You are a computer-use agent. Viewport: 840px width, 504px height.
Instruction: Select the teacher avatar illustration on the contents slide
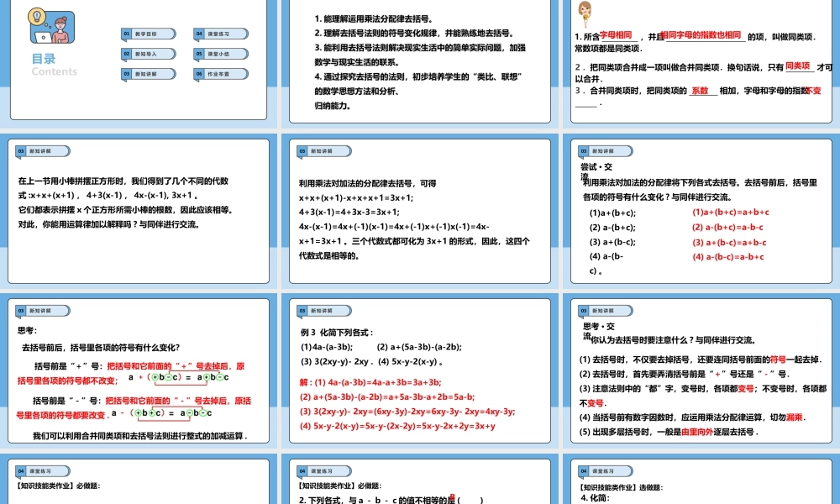click(60, 27)
